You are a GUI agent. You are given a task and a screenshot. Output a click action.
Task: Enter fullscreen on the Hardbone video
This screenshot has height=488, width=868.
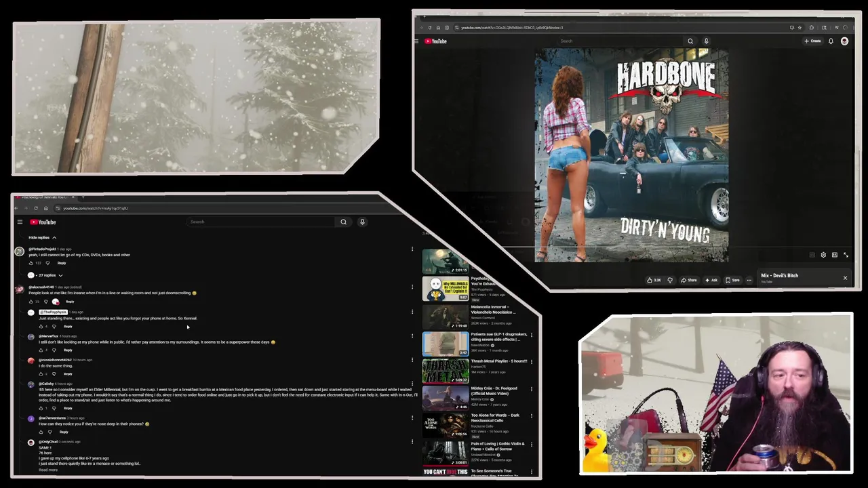coord(846,255)
